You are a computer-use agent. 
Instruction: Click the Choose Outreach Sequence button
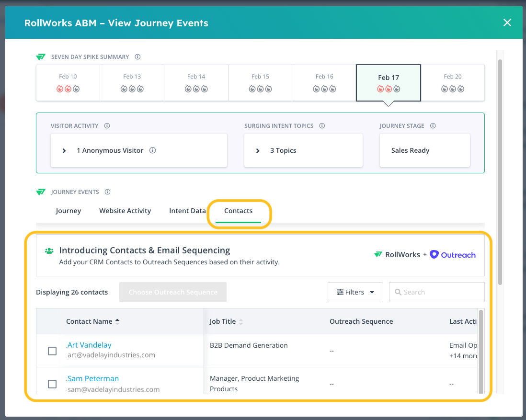point(173,292)
